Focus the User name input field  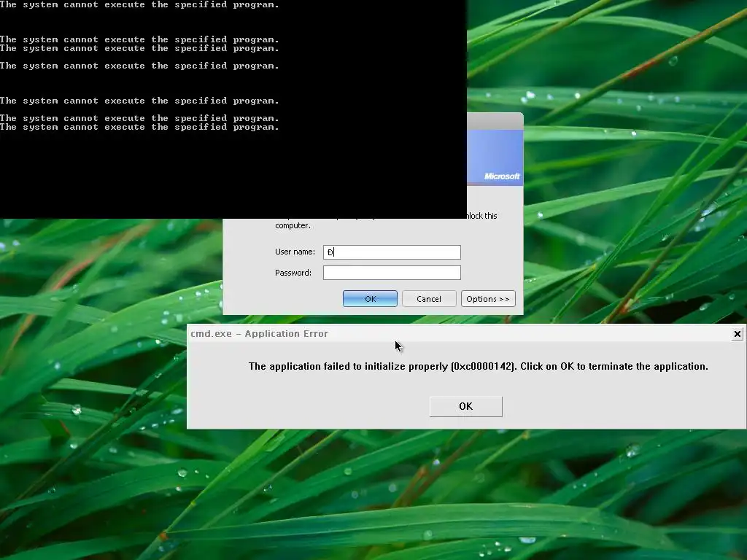pyautogui.click(x=392, y=252)
